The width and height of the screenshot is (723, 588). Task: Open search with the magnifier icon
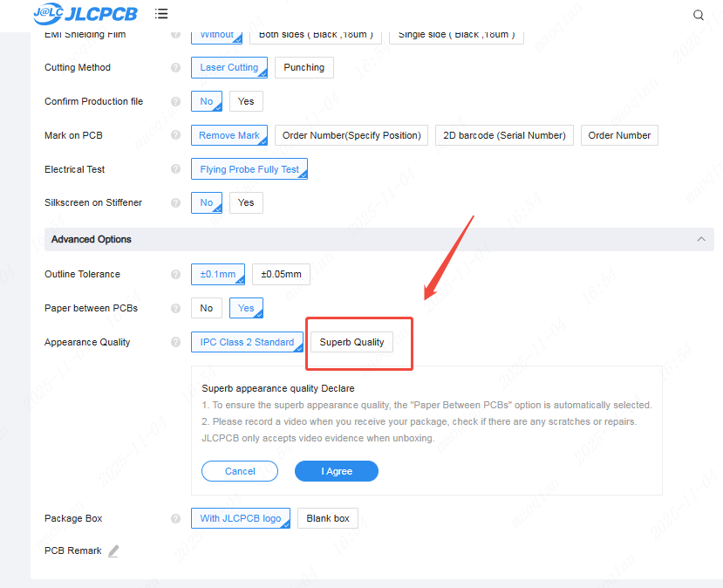[698, 15]
